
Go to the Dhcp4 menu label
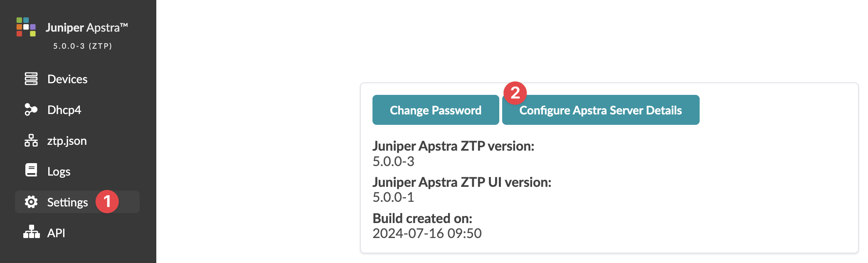pos(64,110)
